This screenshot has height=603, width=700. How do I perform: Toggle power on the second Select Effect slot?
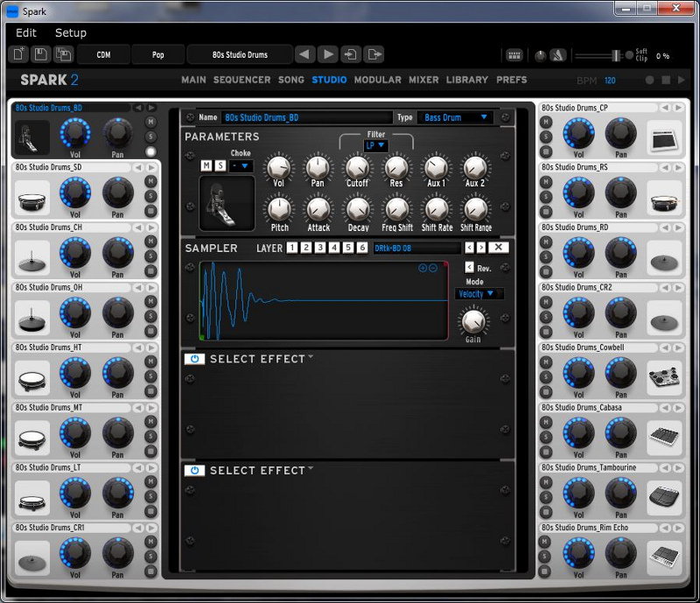click(194, 470)
